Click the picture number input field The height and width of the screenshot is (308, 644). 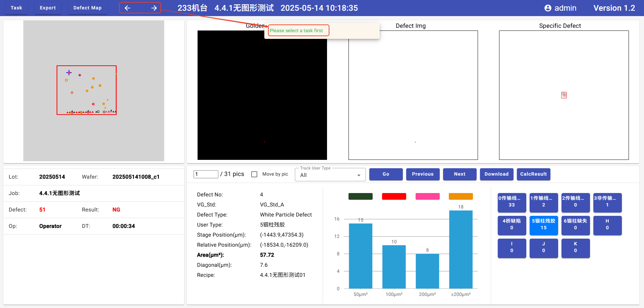click(206, 174)
